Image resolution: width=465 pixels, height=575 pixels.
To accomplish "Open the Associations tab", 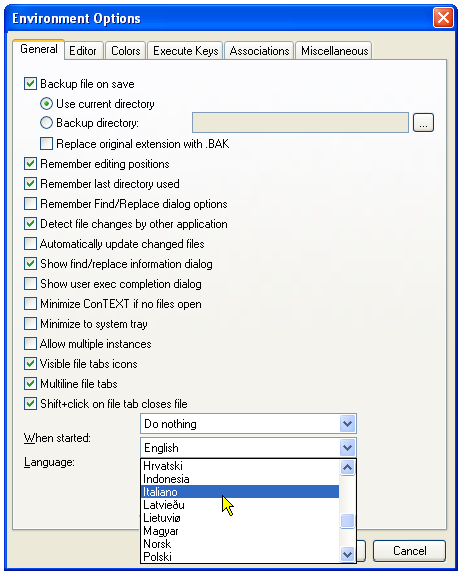I will (x=259, y=51).
